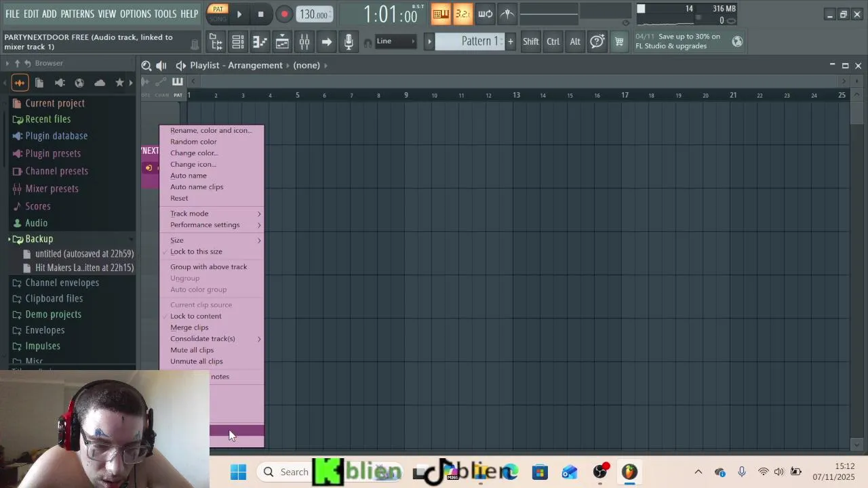Open the OPTIONS menu
This screenshot has height=488, width=868.
pyautogui.click(x=135, y=14)
